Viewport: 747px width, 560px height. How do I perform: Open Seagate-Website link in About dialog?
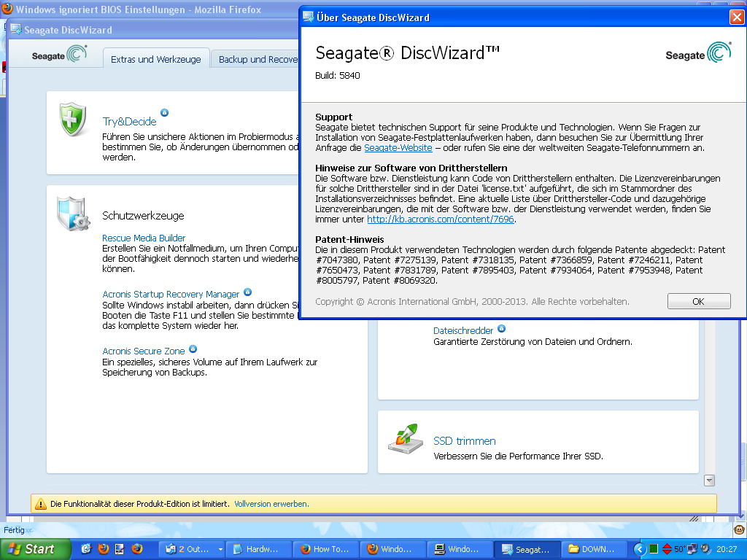pos(398,147)
